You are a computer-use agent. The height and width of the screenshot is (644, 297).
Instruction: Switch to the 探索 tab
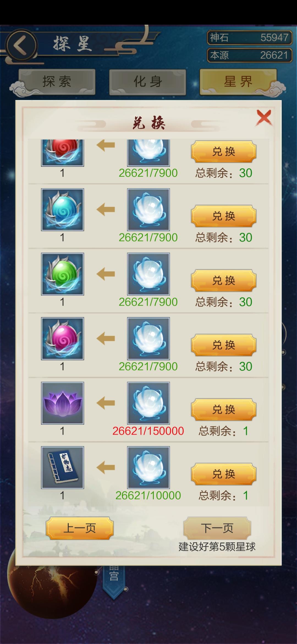57,82
